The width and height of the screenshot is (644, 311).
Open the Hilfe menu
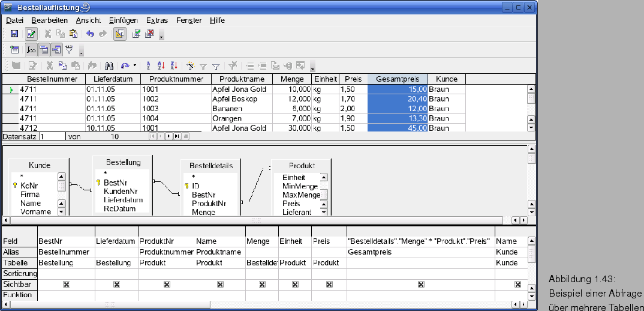(217, 20)
